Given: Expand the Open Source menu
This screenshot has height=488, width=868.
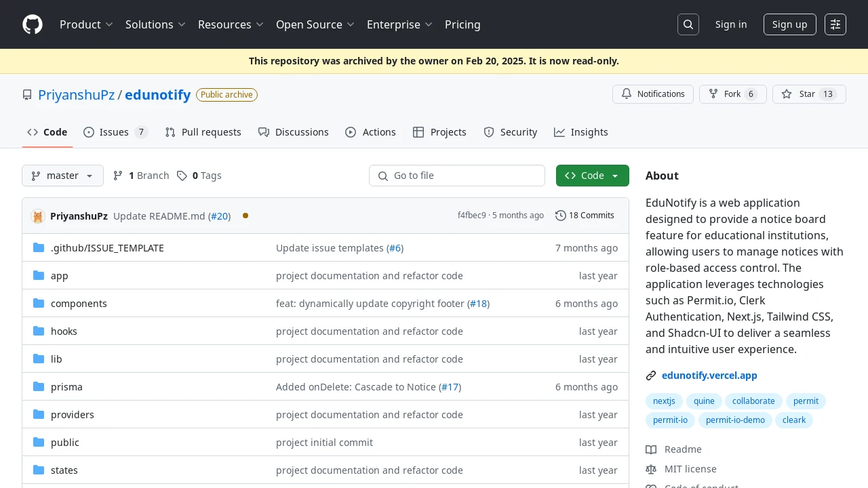Looking at the screenshot, I should (315, 24).
